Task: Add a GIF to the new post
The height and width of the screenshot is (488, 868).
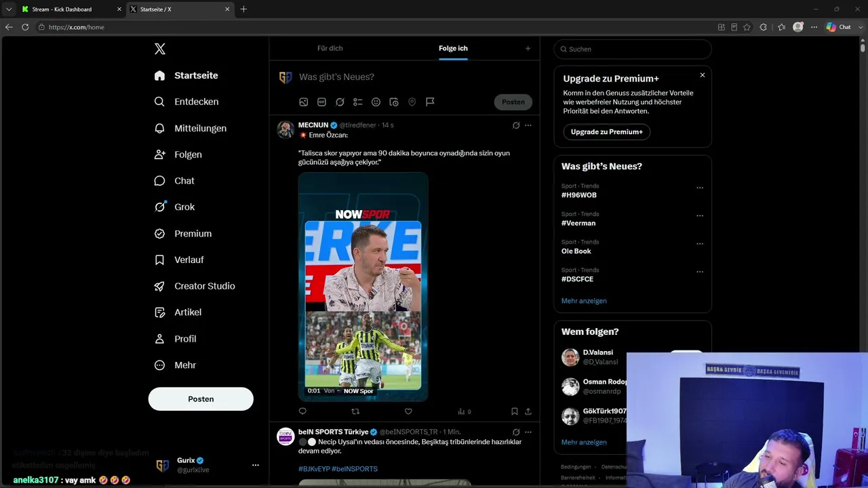Action: pyautogui.click(x=321, y=102)
